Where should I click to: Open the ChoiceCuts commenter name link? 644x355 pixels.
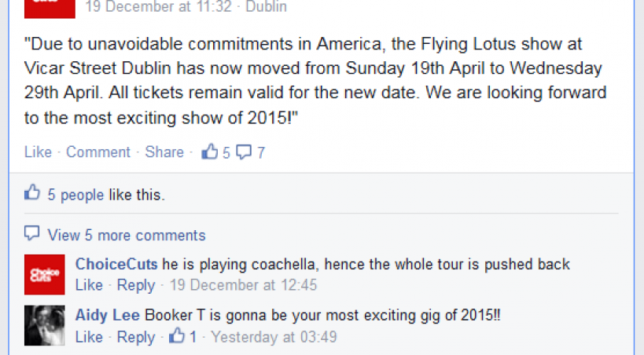[116, 265]
